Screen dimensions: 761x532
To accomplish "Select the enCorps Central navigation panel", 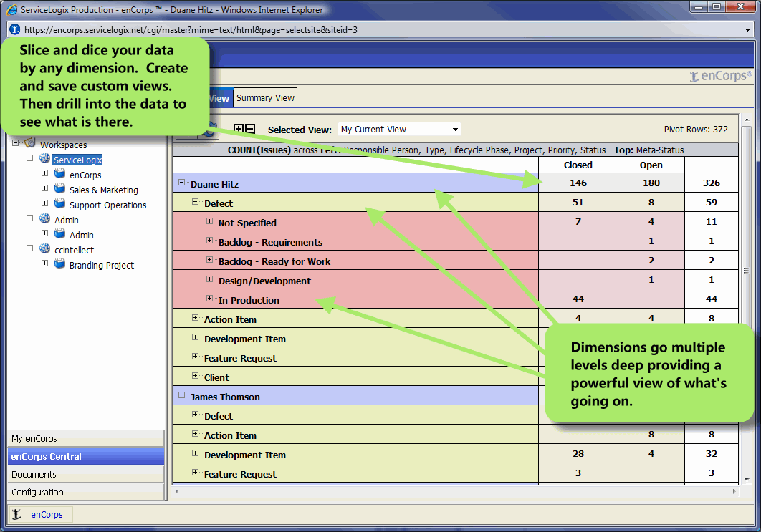I will (86, 456).
